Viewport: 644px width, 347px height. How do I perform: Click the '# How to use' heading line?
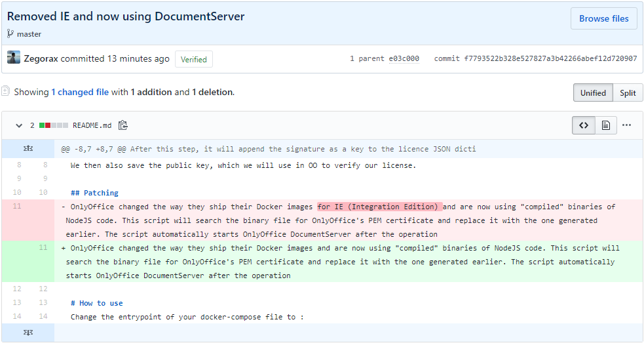click(96, 303)
